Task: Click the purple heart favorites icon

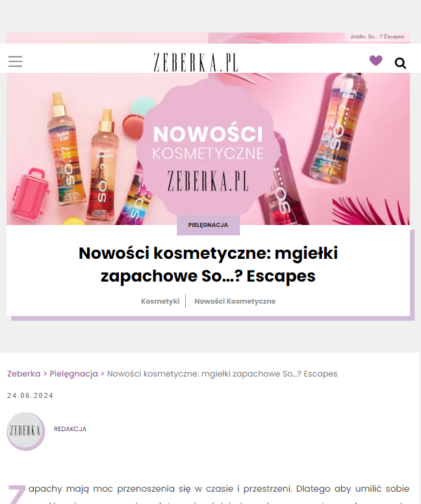Action: pos(376,60)
